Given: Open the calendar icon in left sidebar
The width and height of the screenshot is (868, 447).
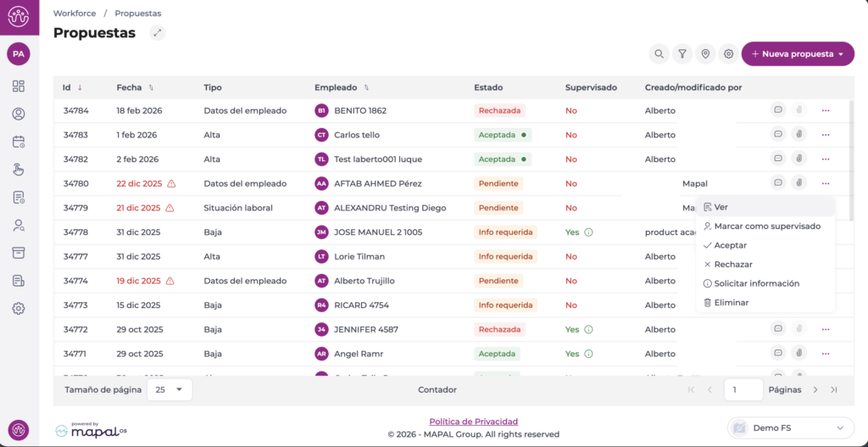Looking at the screenshot, I should 19,142.
